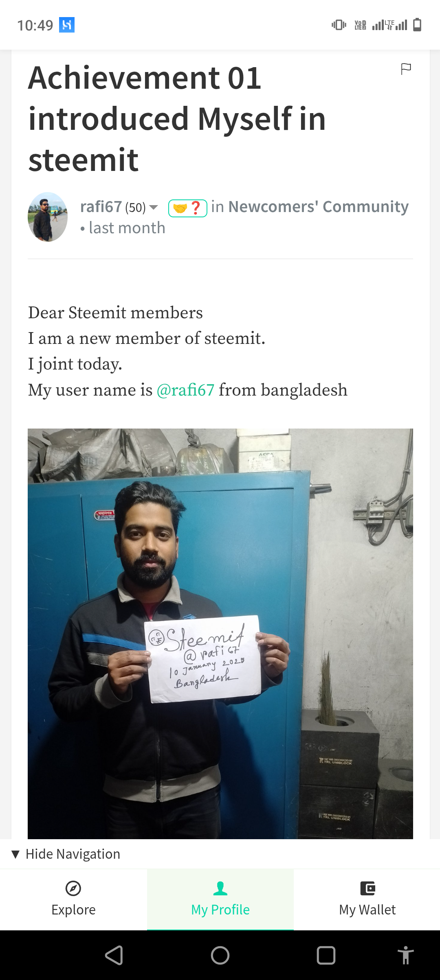Collapse navigation with Hide Navigation triangle
Viewport: 440px width, 980px height.
tap(16, 854)
